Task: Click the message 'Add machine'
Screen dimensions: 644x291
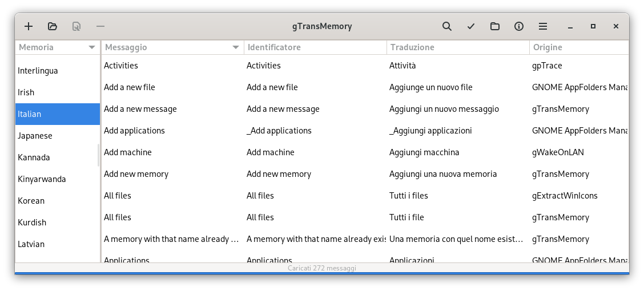Action: pyautogui.click(x=128, y=152)
